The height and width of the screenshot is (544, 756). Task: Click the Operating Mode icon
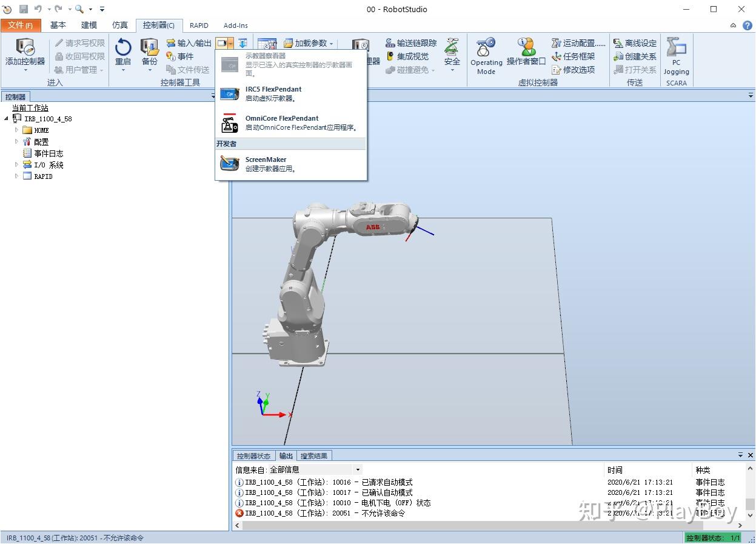(486, 47)
